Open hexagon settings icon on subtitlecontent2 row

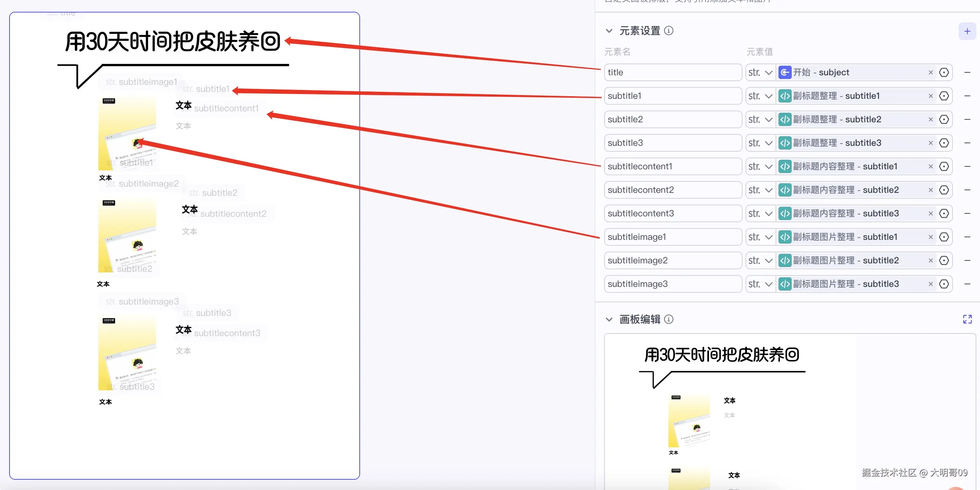point(943,190)
